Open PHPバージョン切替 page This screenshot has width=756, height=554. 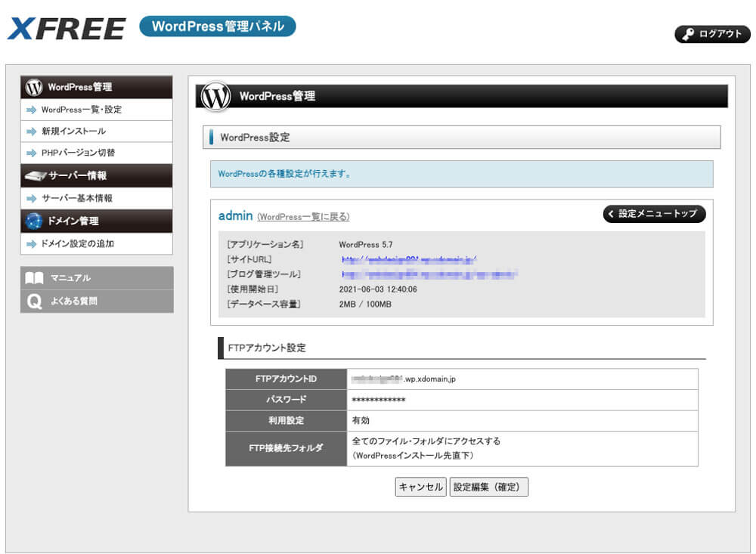click(x=78, y=153)
